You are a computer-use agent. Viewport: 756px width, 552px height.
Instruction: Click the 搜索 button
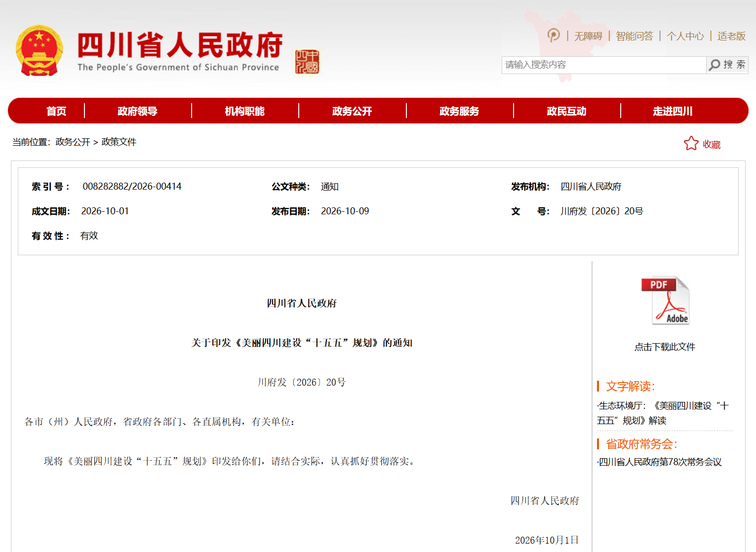(x=727, y=65)
